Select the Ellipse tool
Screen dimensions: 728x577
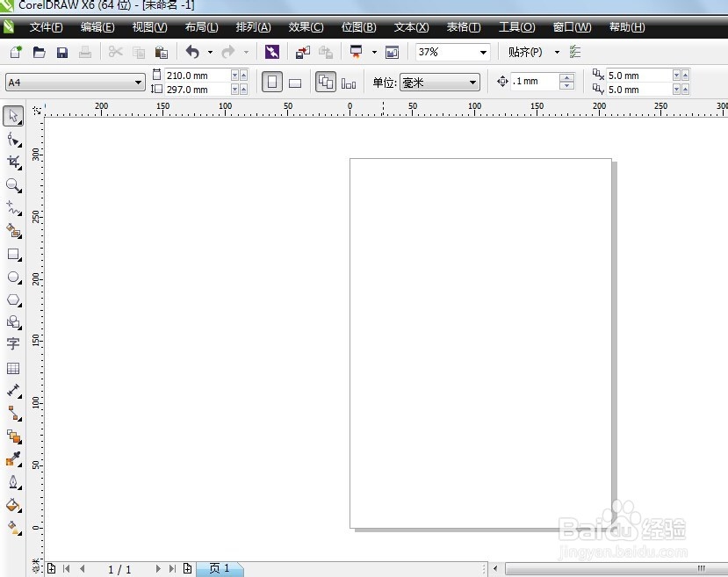(x=13, y=278)
